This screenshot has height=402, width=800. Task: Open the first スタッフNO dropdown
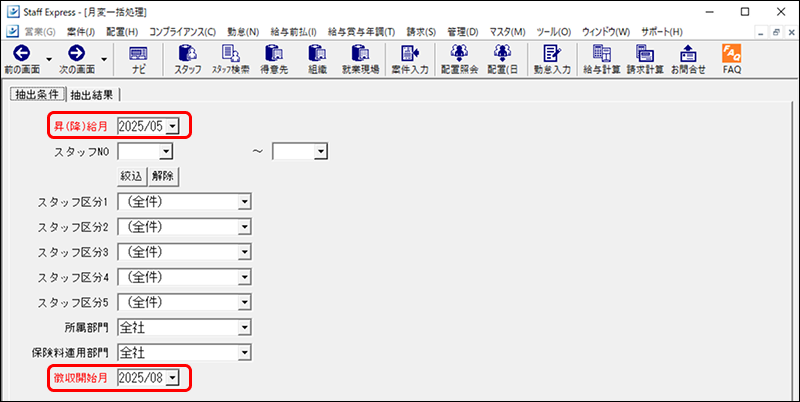pyautogui.click(x=165, y=152)
